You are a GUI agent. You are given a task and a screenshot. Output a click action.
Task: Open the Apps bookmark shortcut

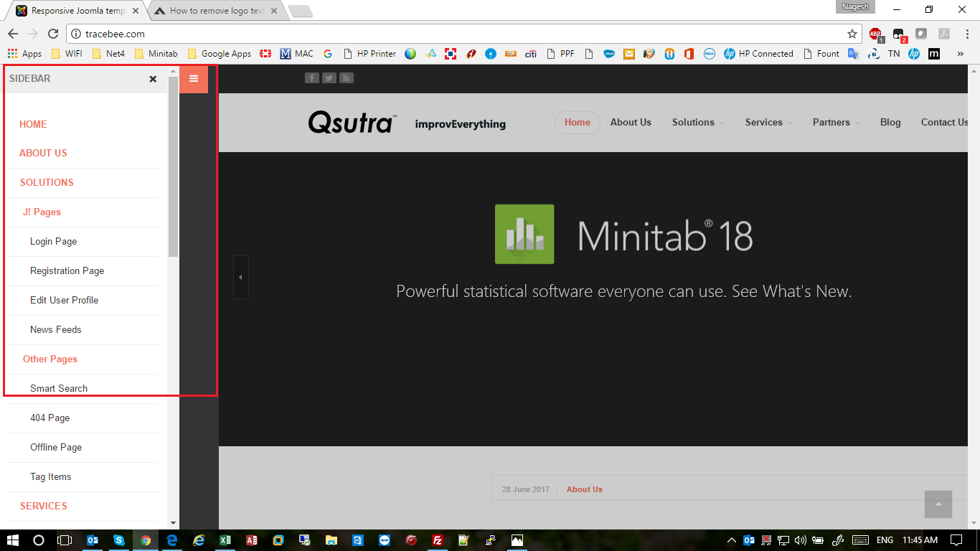click(x=24, y=54)
